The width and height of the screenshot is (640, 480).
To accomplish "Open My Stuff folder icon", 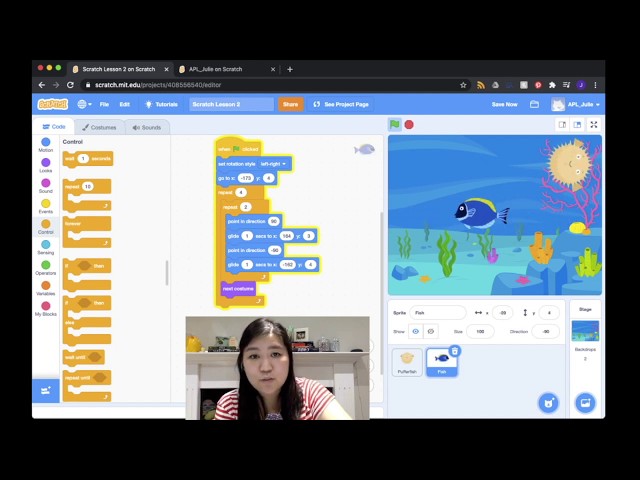I will tap(534, 104).
